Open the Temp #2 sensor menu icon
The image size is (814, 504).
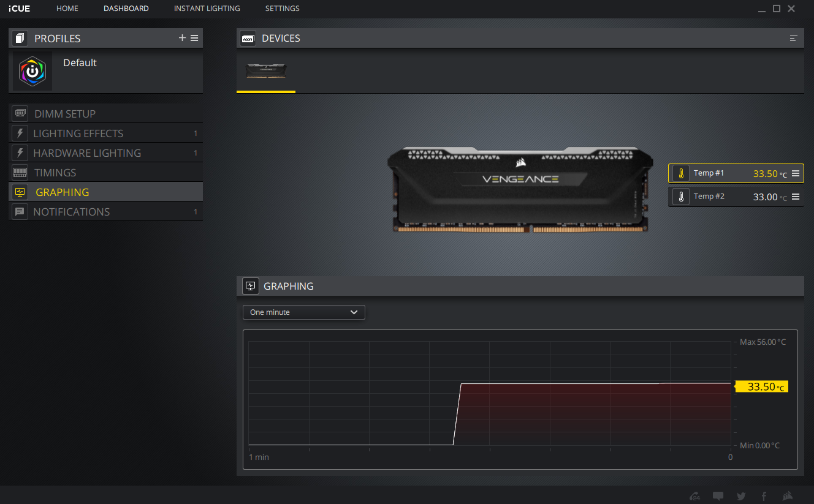pos(796,197)
